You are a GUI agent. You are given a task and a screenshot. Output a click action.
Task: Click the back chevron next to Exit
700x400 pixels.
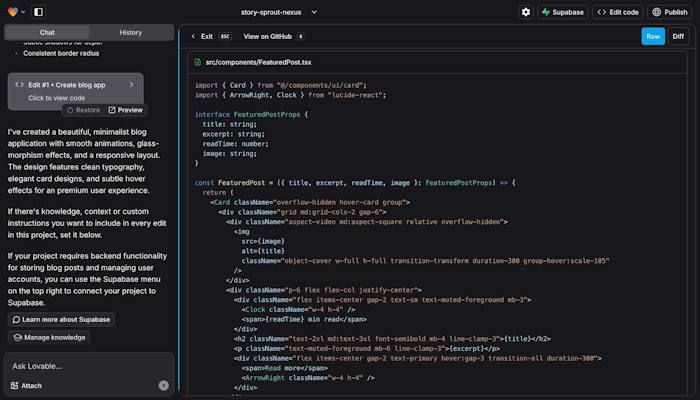[x=193, y=37]
